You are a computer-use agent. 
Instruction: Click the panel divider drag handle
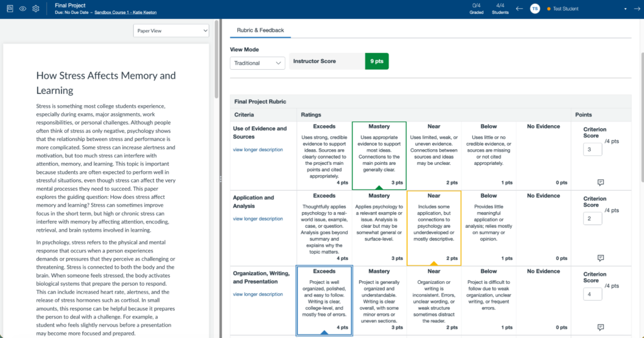[x=221, y=179]
